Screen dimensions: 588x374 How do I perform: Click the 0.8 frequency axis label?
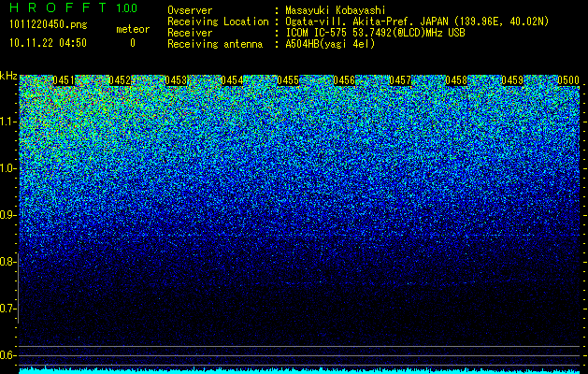8,262
